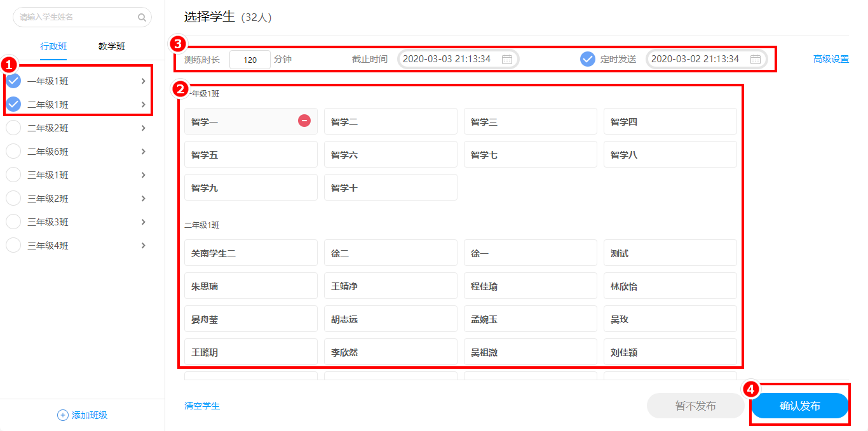
Task: Expand the 三年级4班 class chevron
Action: coord(144,245)
